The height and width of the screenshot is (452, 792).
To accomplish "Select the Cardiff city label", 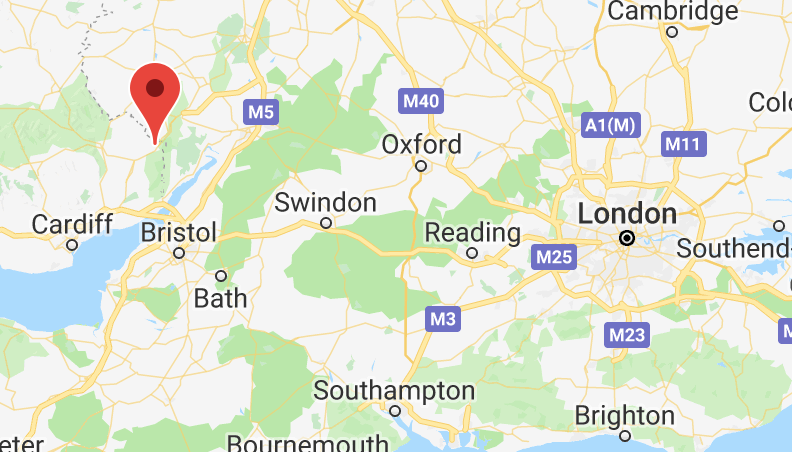I will (x=72, y=224).
